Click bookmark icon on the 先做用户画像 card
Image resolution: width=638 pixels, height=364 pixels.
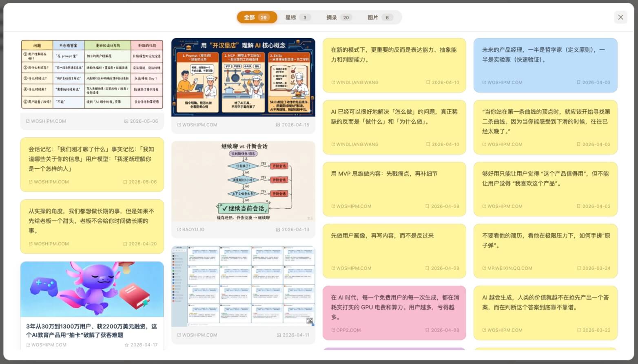(427, 268)
